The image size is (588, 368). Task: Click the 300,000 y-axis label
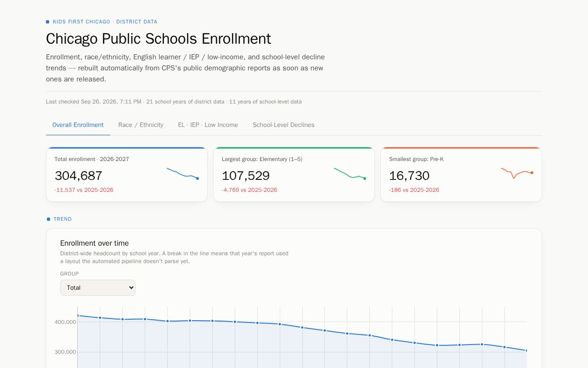(x=65, y=352)
